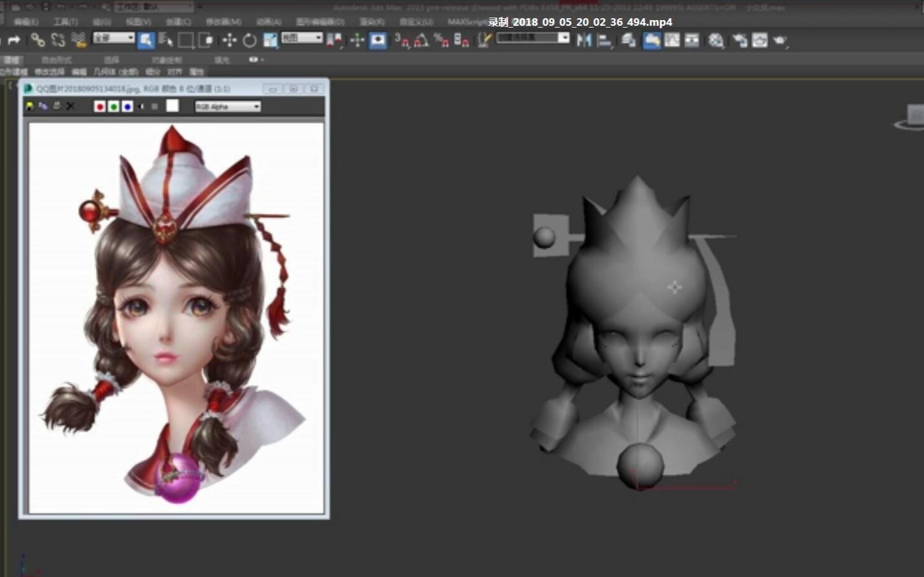This screenshot has width=924, height=577.
Task: Switch to the 选择 ribbon tab
Action: click(x=111, y=60)
